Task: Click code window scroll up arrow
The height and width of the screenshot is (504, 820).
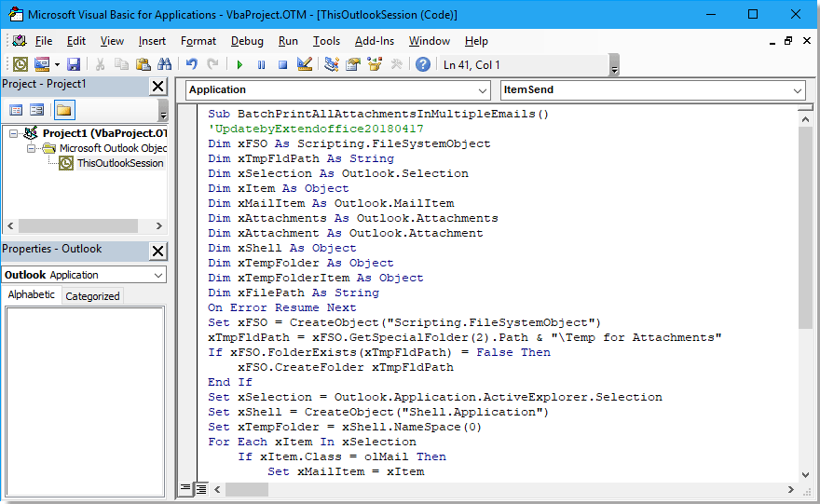Action: pyautogui.click(x=805, y=119)
